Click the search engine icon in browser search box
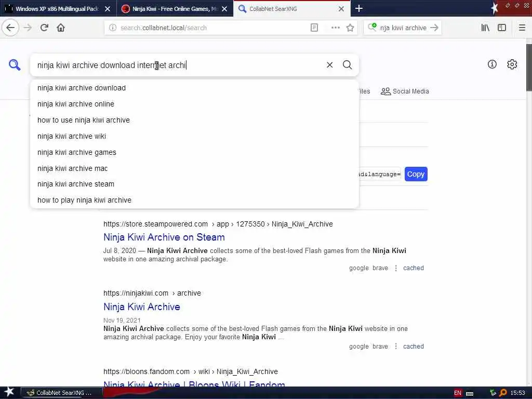Viewport: 532px width, 399px height. 372,27
